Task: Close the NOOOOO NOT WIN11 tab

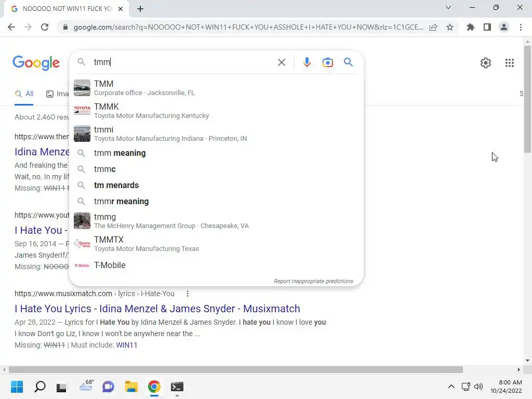Action: click(x=121, y=9)
